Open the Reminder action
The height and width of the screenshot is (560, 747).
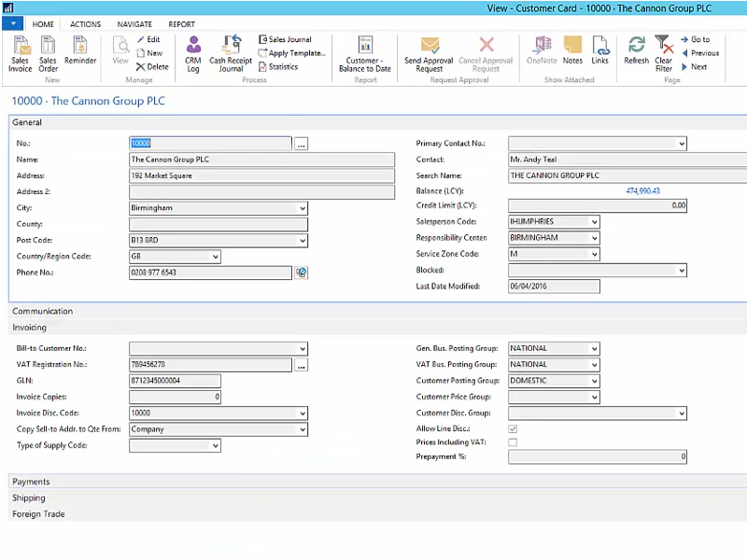(x=80, y=50)
